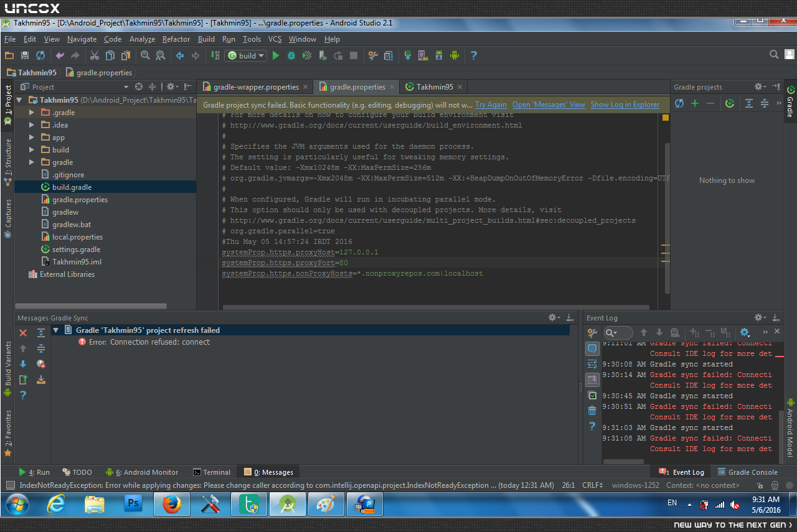Click the Help question mark in the main toolbar
Screen dimensions: 797x532
(x=474, y=55)
